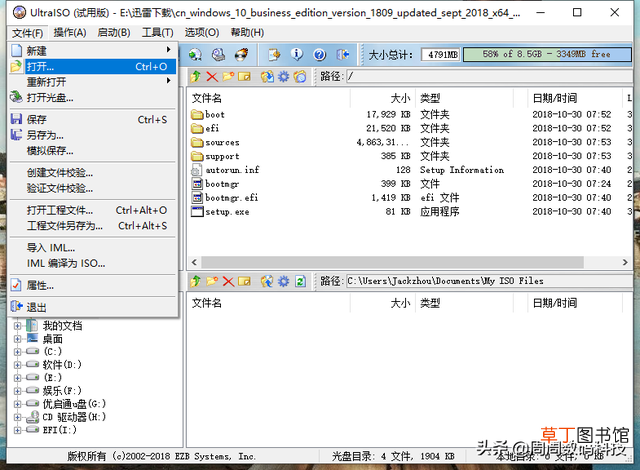
Task: Choose 退出 from the File menu
Action: [x=93, y=307]
